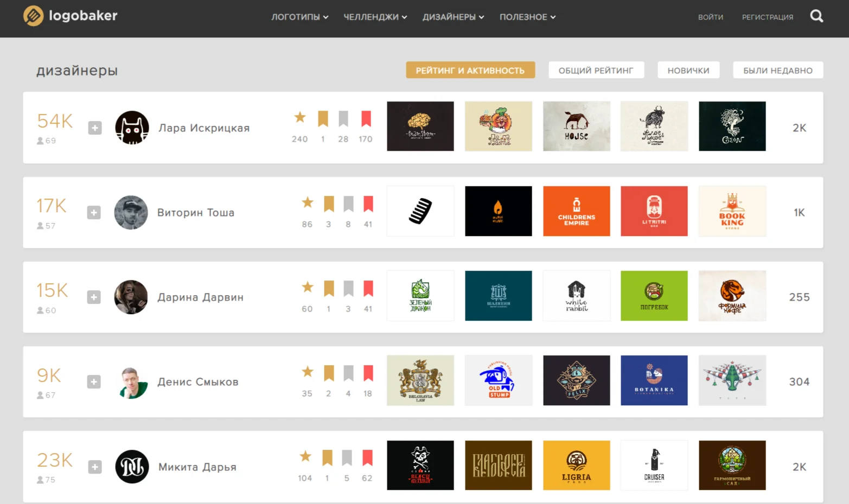
Task: Click the ВОЙТИ login link
Action: click(711, 17)
